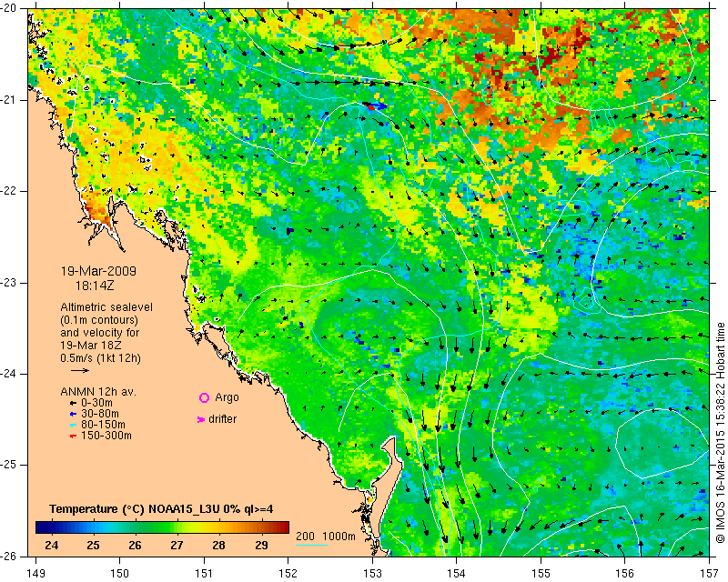The width and height of the screenshot is (728, 582).
Task: Select the "(0.1m contours)" text line
Action: pos(99,320)
